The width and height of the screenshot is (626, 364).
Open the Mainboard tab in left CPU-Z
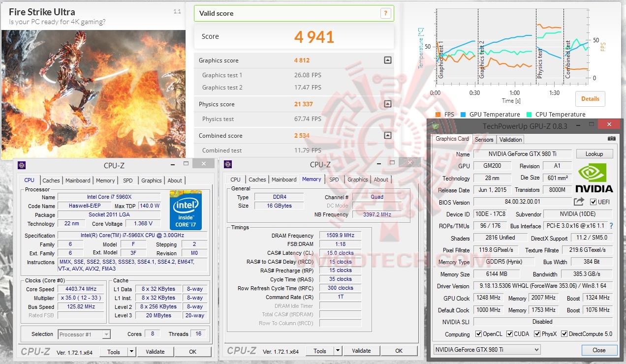(x=78, y=181)
